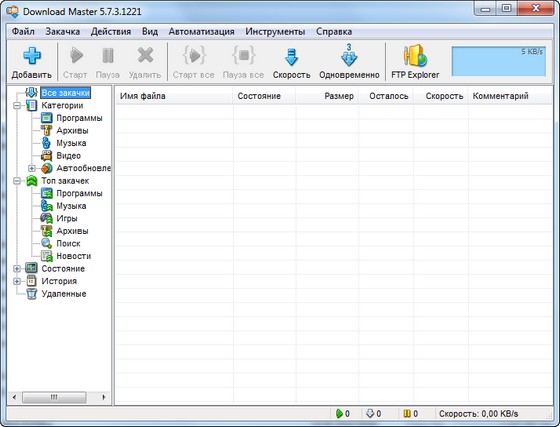Click the paused downloads yellow status icon
The height and width of the screenshot is (427, 560).
coord(407,413)
